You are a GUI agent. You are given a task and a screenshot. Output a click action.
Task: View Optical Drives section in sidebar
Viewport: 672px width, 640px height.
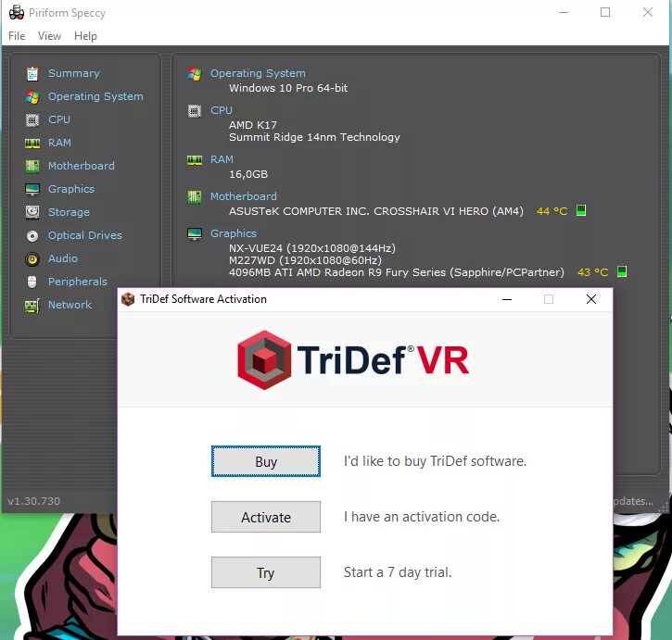tap(85, 235)
